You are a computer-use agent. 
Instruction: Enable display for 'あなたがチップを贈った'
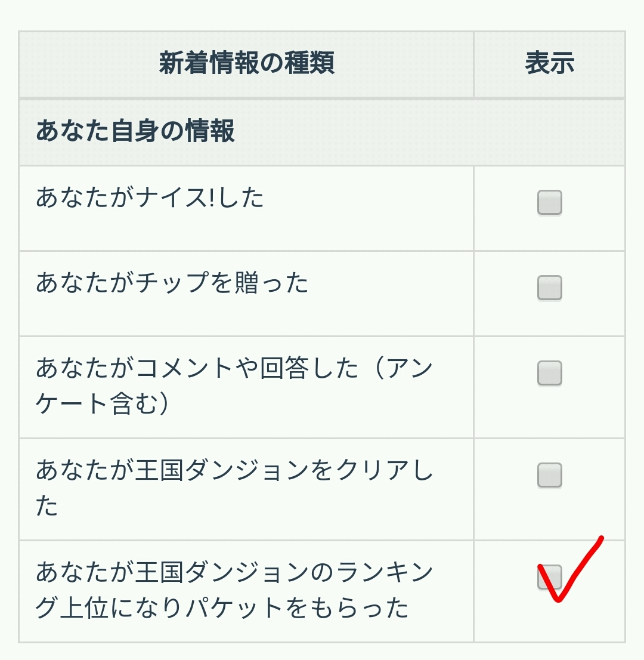coord(549,288)
